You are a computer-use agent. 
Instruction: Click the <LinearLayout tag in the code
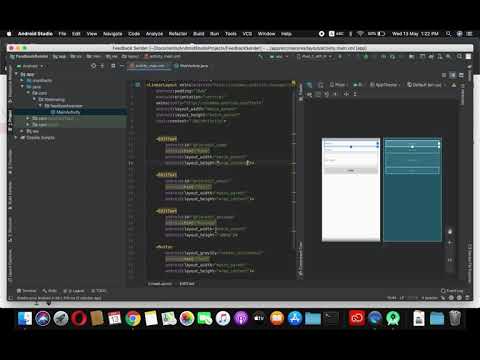[x=162, y=85]
